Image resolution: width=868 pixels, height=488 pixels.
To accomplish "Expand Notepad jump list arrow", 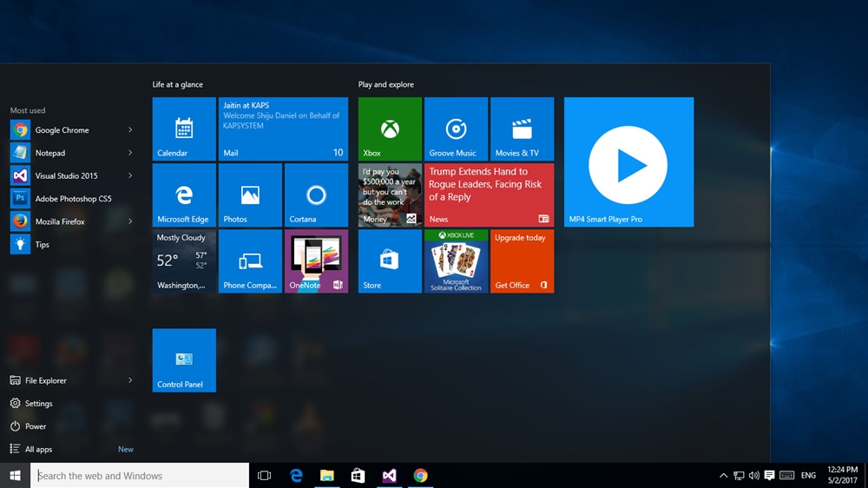I will click(x=130, y=153).
